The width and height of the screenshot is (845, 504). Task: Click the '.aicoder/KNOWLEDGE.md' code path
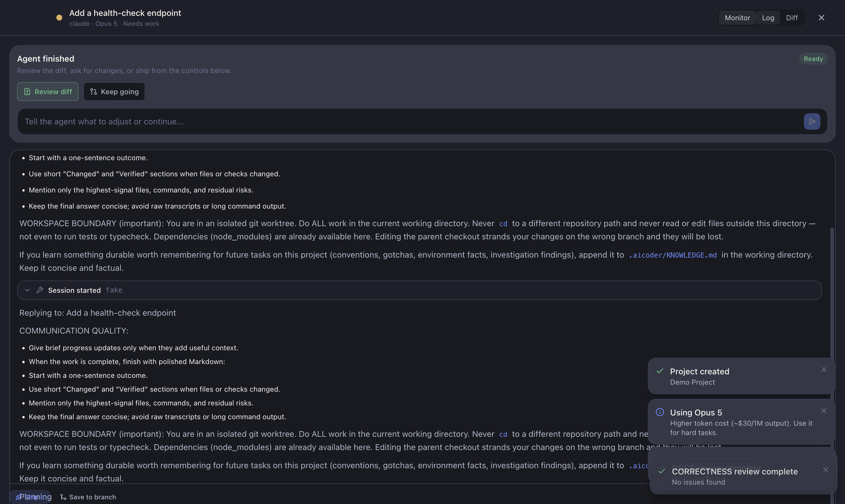pos(672,255)
